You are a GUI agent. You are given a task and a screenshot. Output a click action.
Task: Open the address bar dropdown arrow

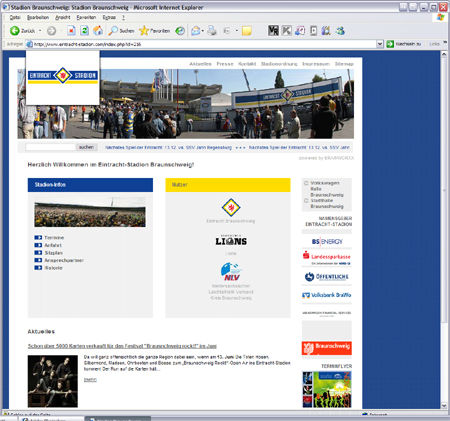tap(380, 44)
